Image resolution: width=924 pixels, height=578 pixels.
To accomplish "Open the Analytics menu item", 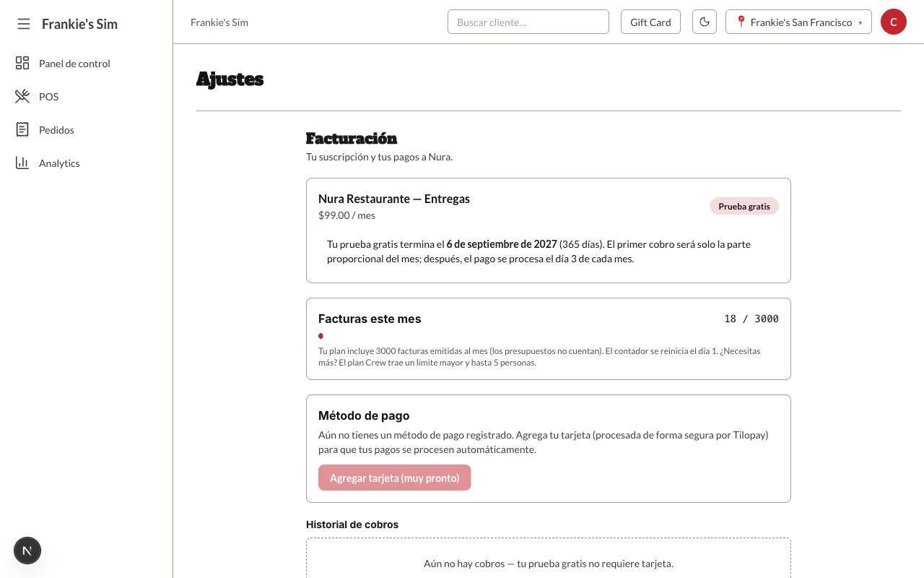I will pos(86,163).
